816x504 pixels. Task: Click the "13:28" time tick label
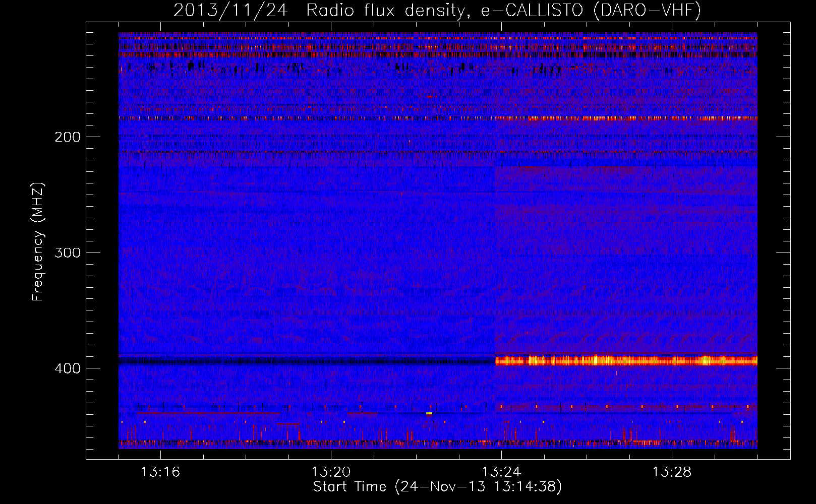[672, 472]
